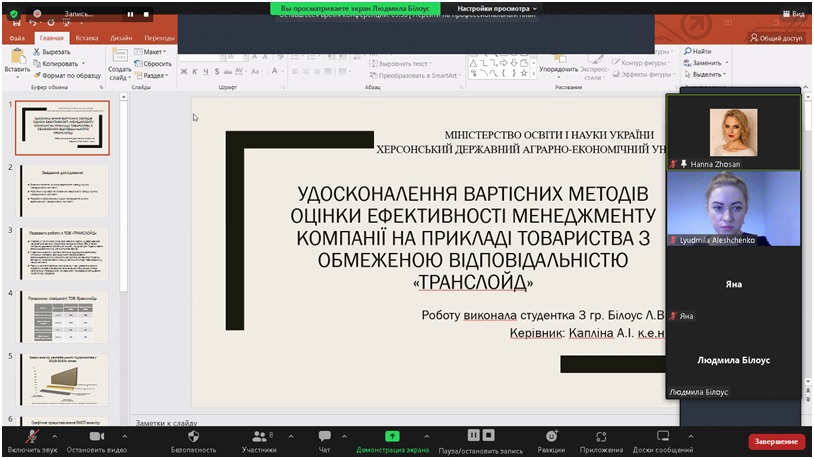
Task: Click PowerPoint save icon in quick access
Action: click(17, 23)
